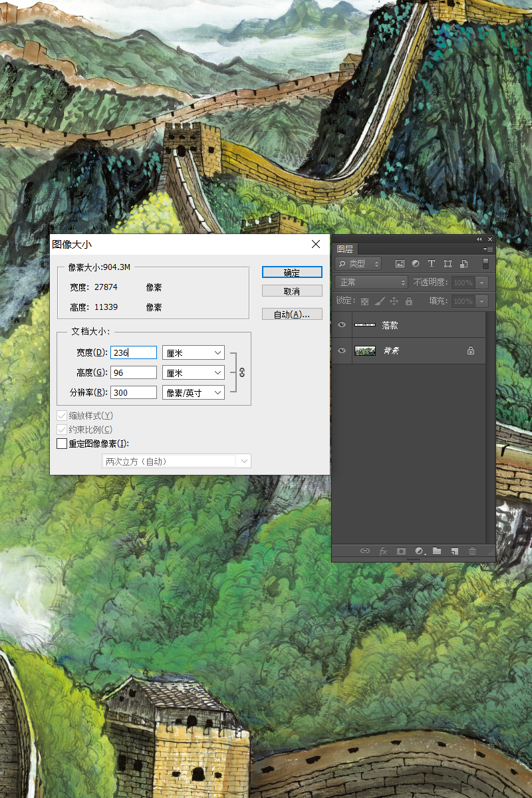The width and height of the screenshot is (532, 798).
Task: Click the 自动(A)... button
Action: [292, 314]
